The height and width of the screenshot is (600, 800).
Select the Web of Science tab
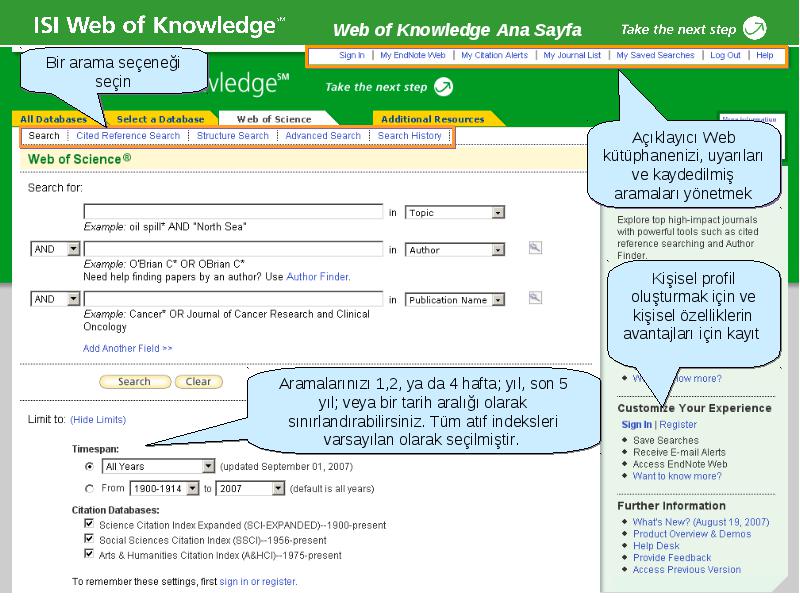[x=274, y=119]
